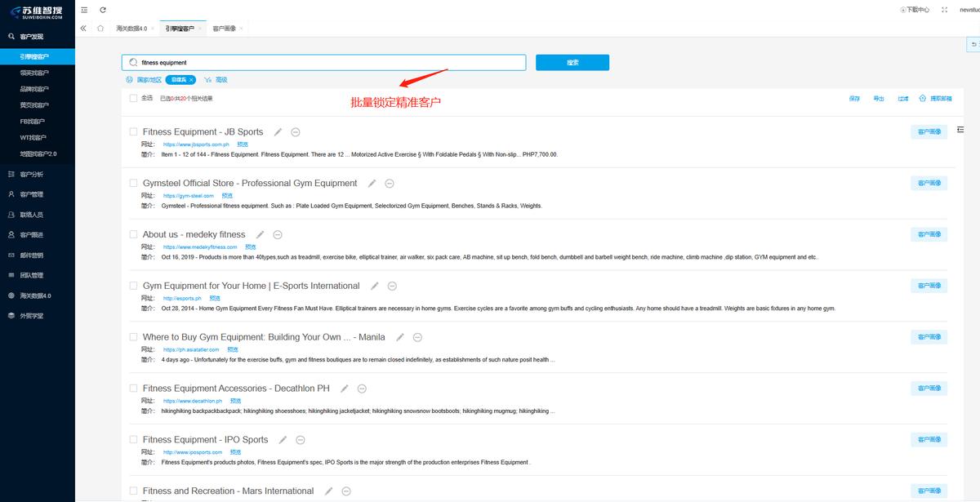980x502 pixels.
Task: Open the 高级 advanced filter options
Action: 216,80
